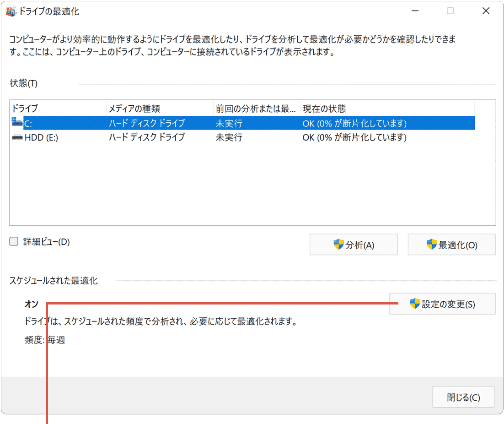This screenshot has width=504, height=424.
Task: Click the 頻度: 毎週 schedule text
Action: [46, 340]
